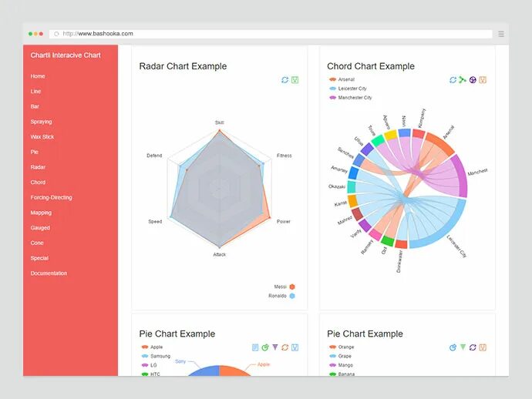Screen dimensions: 532x399
Task: Toggle Orange in fruit pie legend
Action: (x=342, y=347)
